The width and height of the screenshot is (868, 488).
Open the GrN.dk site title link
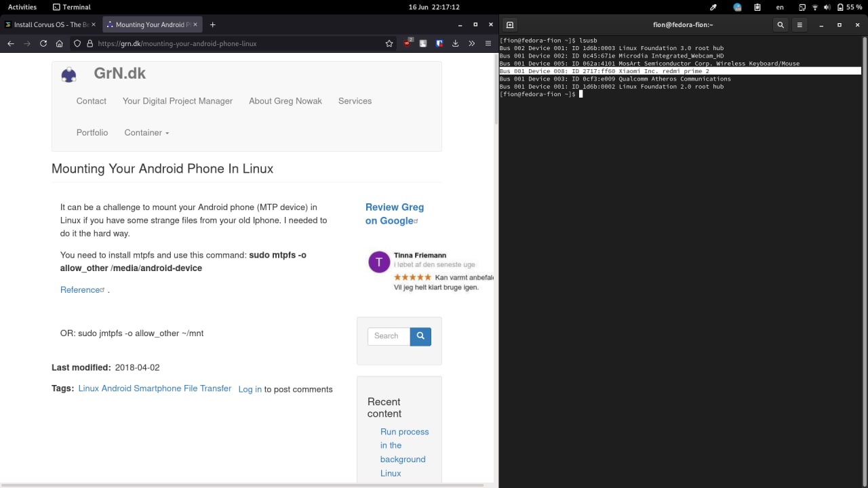click(120, 73)
